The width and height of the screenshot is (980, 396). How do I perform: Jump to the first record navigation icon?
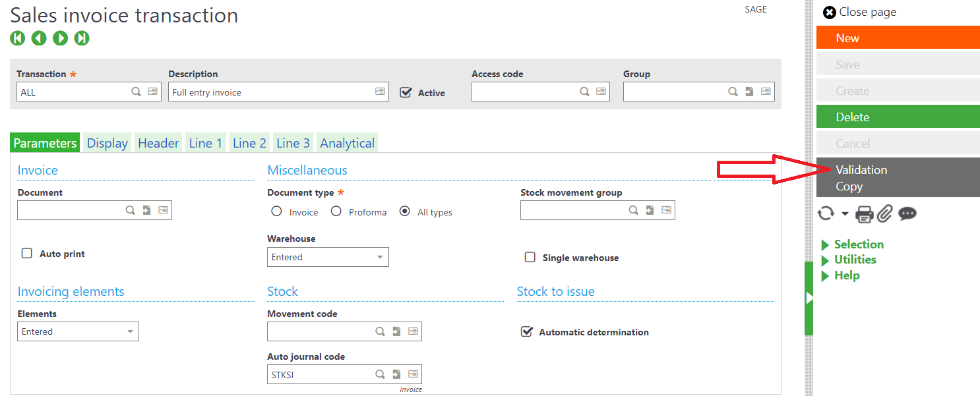coord(17,38)
